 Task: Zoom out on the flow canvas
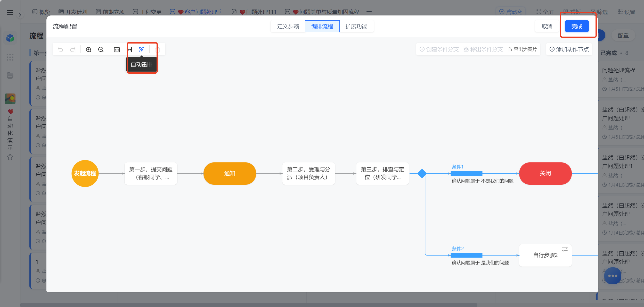click(x=101, y=49)
